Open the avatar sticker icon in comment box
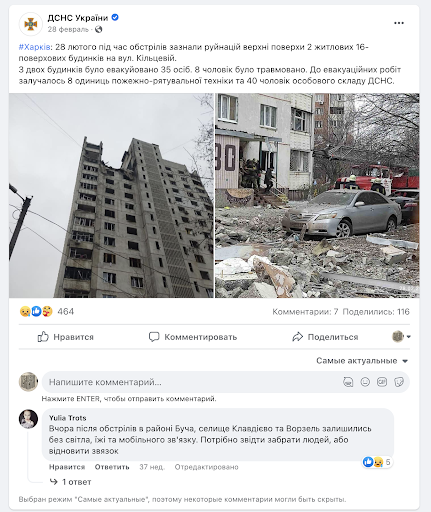 [x=348, y=382]
